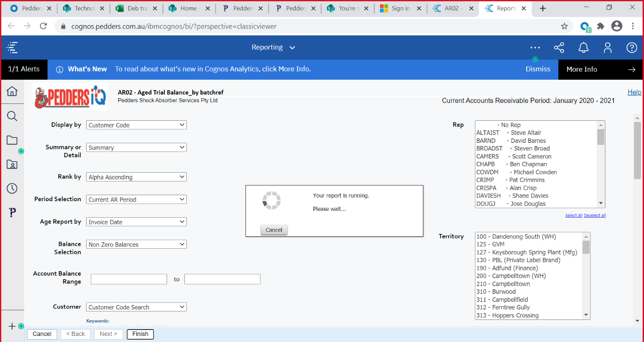Expand the Reporting chevron in header
Image resolution: width=644 pixels, height=342 pixels.
click(292, 47)
